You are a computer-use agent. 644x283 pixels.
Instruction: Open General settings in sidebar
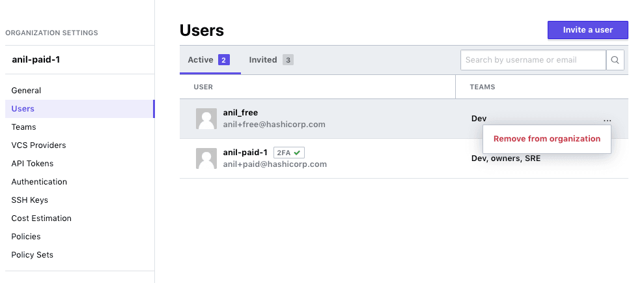pos(26,91)
